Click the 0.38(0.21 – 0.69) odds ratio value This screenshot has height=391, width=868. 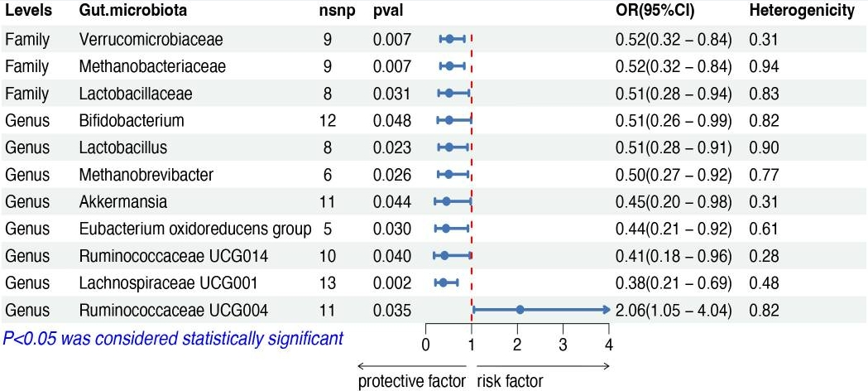tap(674, 283)
